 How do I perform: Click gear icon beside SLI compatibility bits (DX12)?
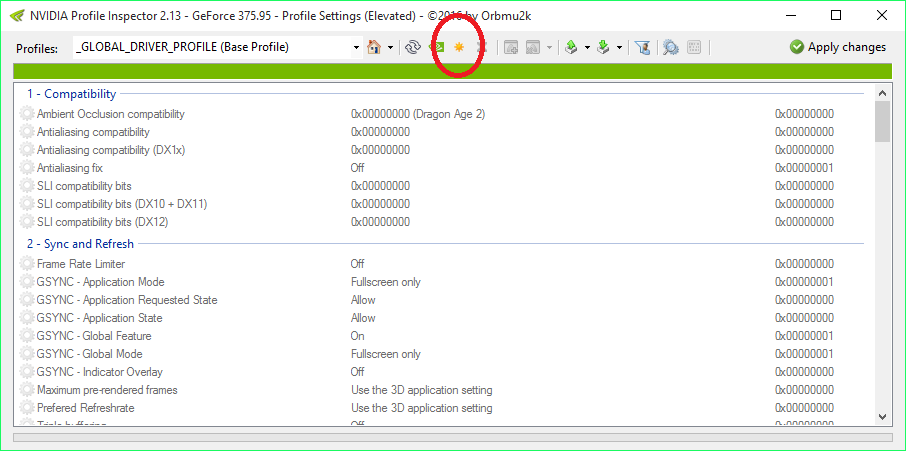(27, 222)
